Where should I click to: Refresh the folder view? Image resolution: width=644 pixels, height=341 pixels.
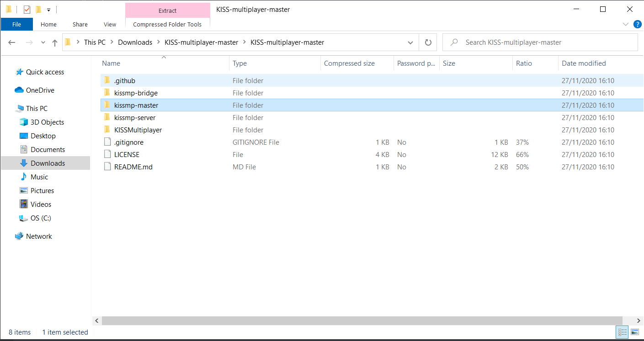click(428, 42)
